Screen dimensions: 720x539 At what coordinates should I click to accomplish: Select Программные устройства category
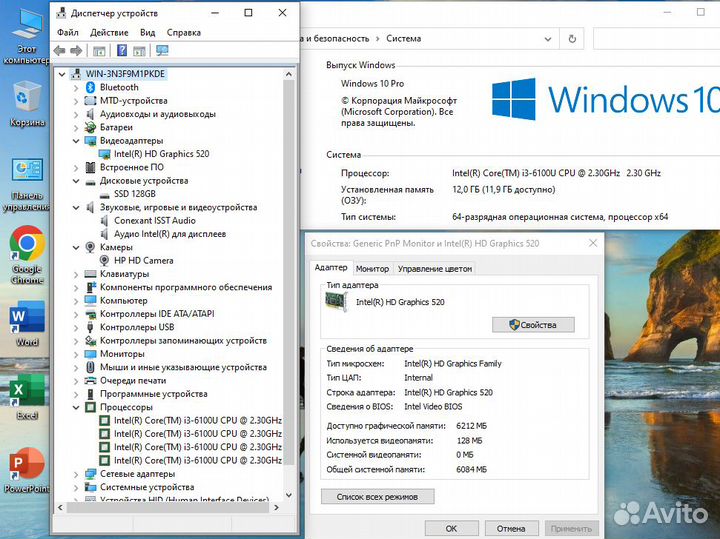click(154, 394)
